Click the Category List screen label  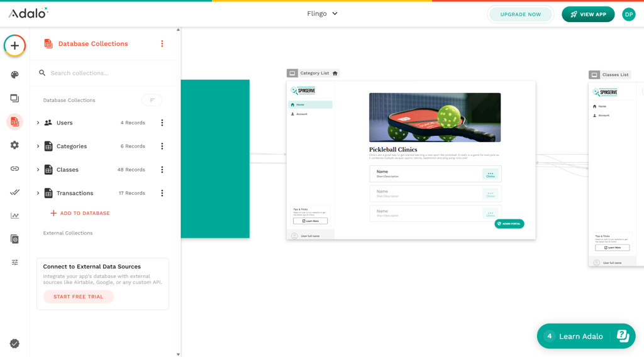tap(314, 74)
